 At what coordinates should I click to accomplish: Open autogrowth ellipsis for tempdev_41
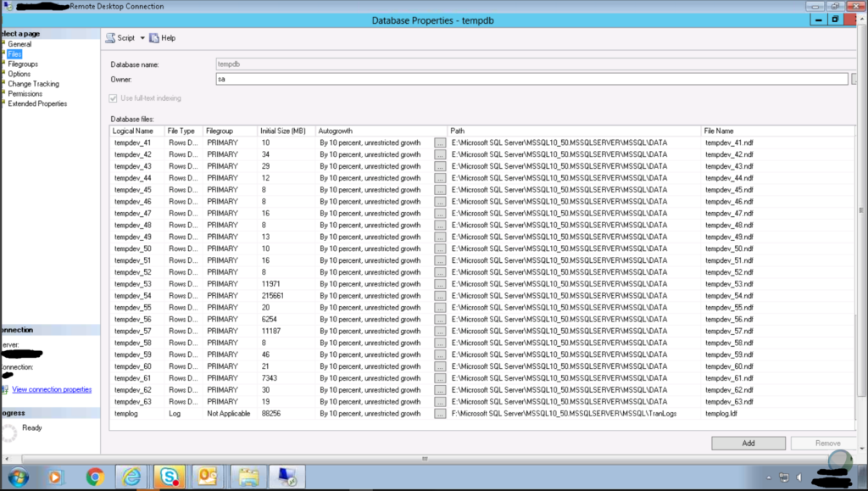tap(440, 142)
